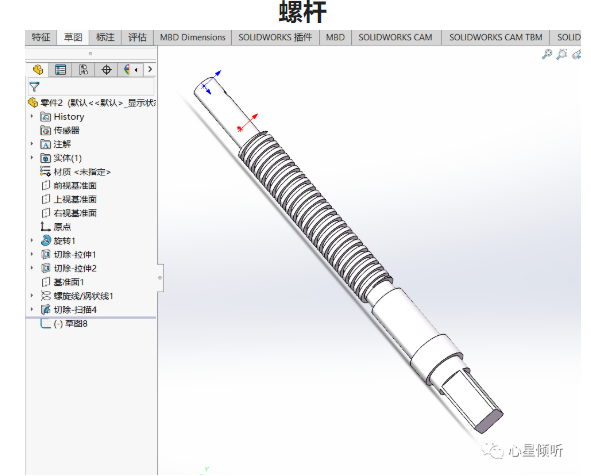Select the 零件2 part icon
Screen dimensions: 591x476
[x=33, y=103]
